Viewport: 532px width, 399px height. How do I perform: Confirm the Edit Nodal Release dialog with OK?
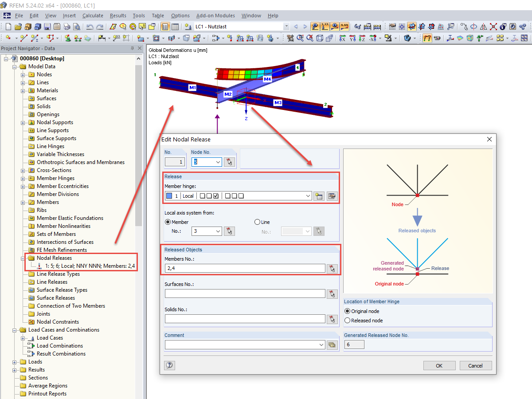click(439, 365)
